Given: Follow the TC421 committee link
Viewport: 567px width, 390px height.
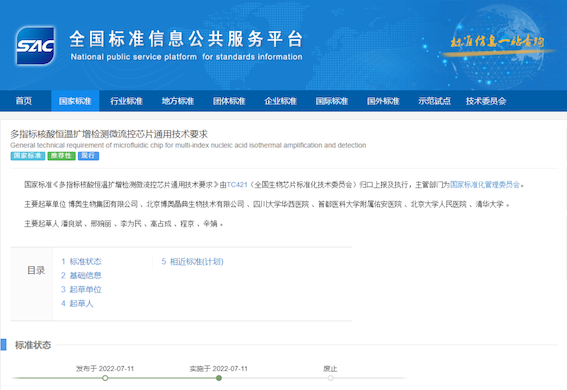Looking at the screenshot, I should pos(237,185).
